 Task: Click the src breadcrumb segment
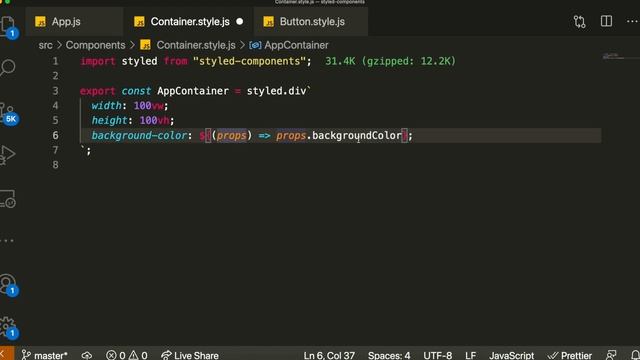45,45
